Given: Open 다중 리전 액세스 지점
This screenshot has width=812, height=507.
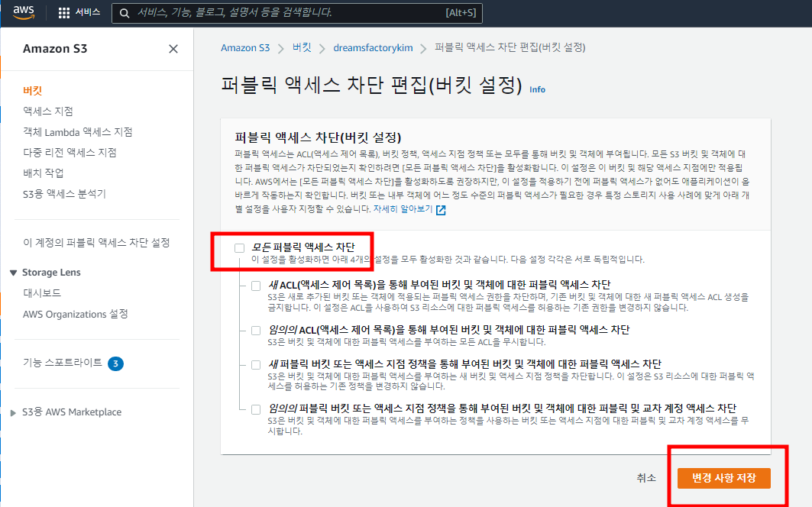Looking at the screenshot, I should click(70, 152).
